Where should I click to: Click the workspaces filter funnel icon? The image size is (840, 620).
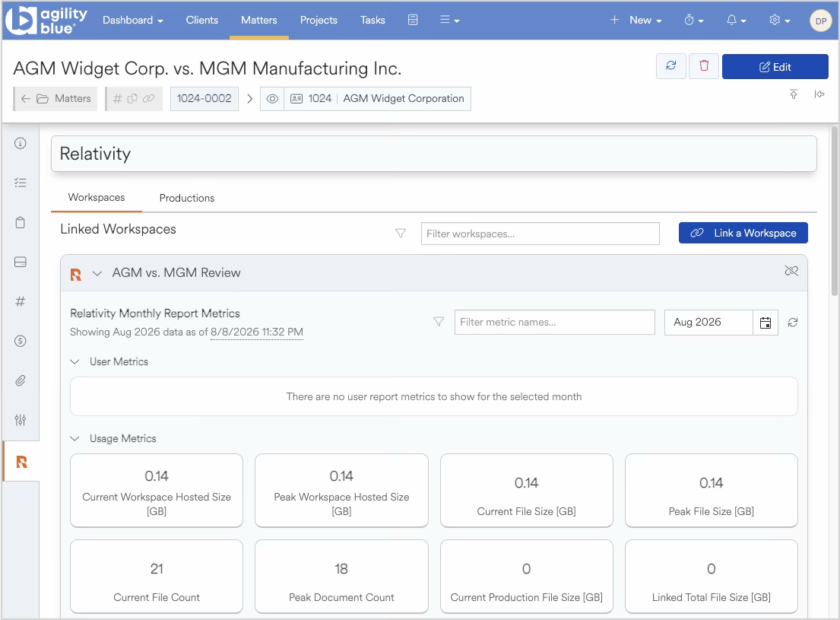[x=400, y=234]
